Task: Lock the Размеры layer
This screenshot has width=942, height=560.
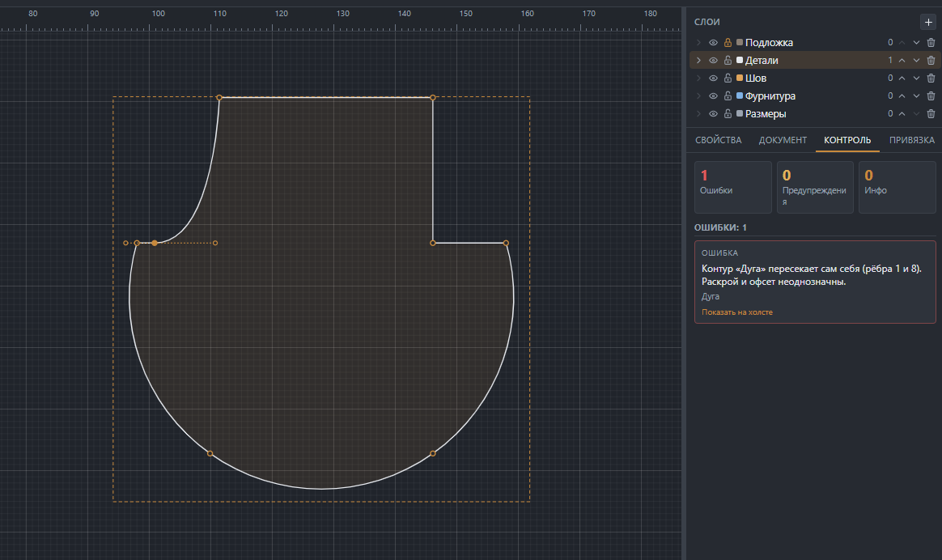Action: point(728,113)
